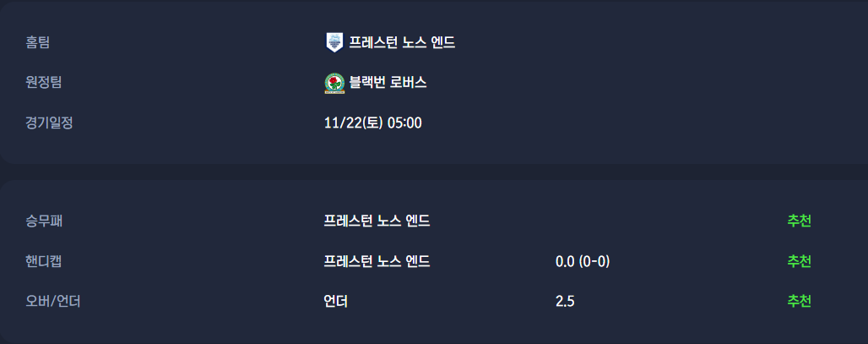The image size is (868, 344).
Task: Click 추천 in the 핸디캡 row
Action: 799,262
